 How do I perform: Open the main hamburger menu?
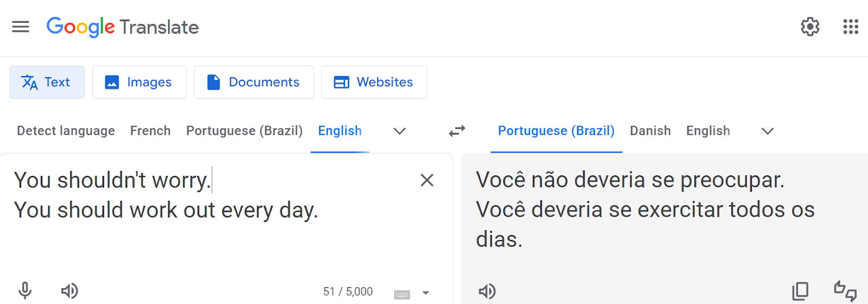21,27
